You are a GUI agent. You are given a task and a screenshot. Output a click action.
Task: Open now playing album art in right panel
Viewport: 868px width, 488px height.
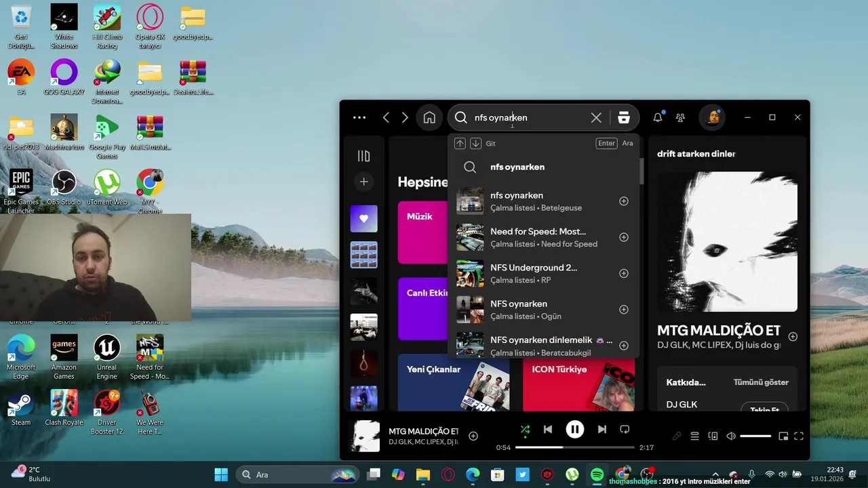(x=727, y=241)
